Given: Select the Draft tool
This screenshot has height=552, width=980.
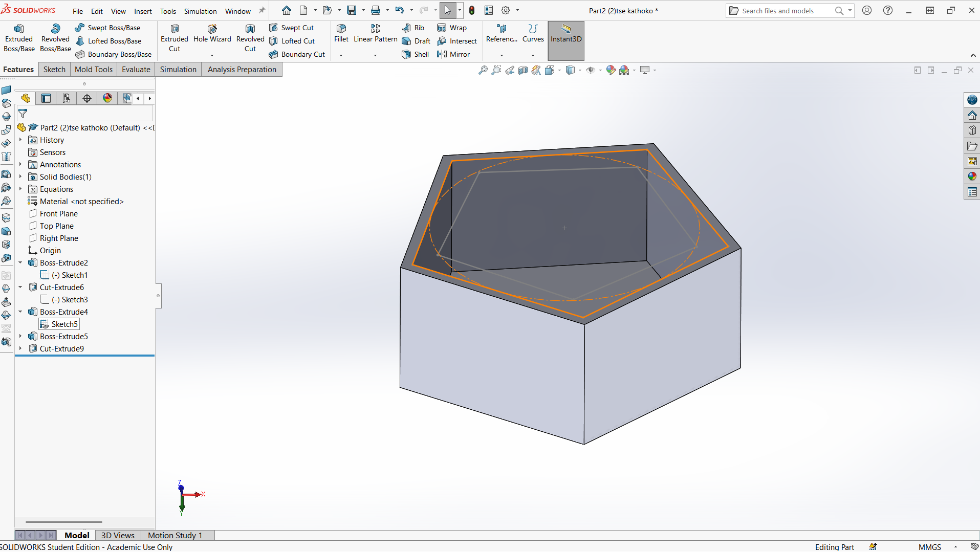Looking at the screenshot, I should pos(416,41).
